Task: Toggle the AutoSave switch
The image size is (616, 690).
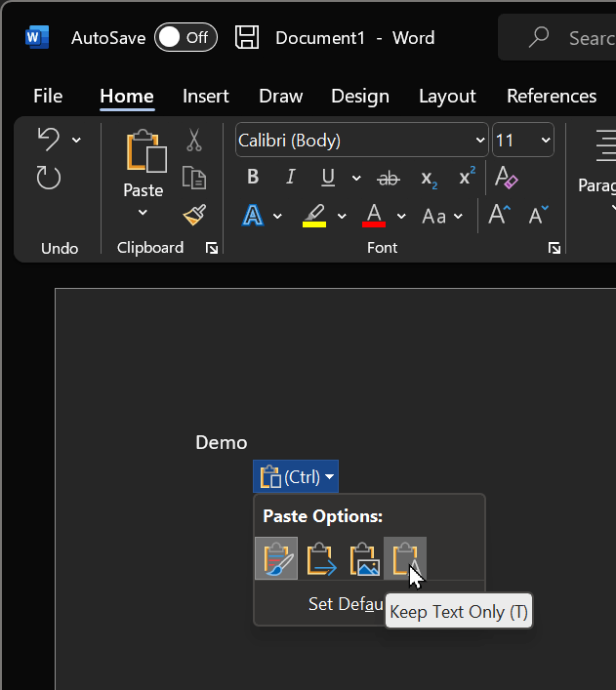Action: coord(185,38)
